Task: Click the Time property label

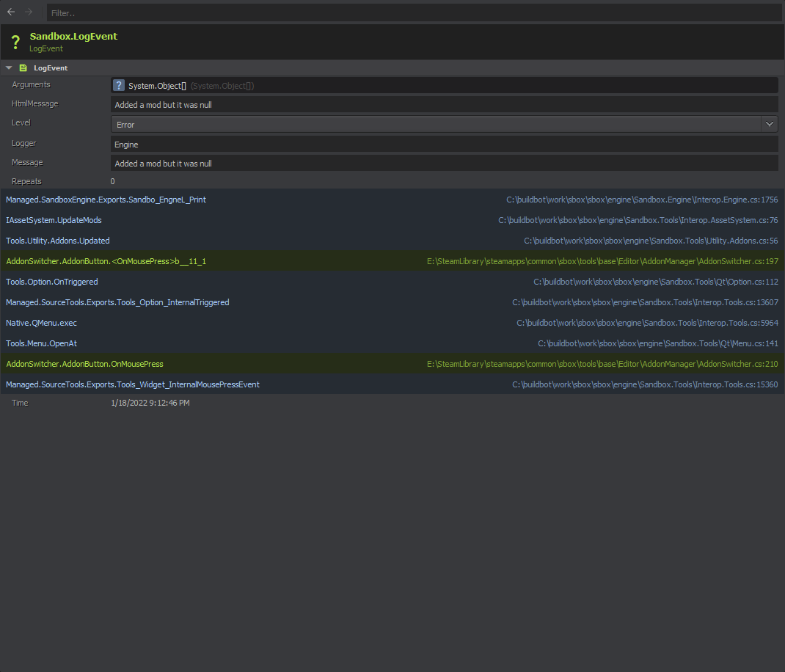Action: (x=20, y=403)
